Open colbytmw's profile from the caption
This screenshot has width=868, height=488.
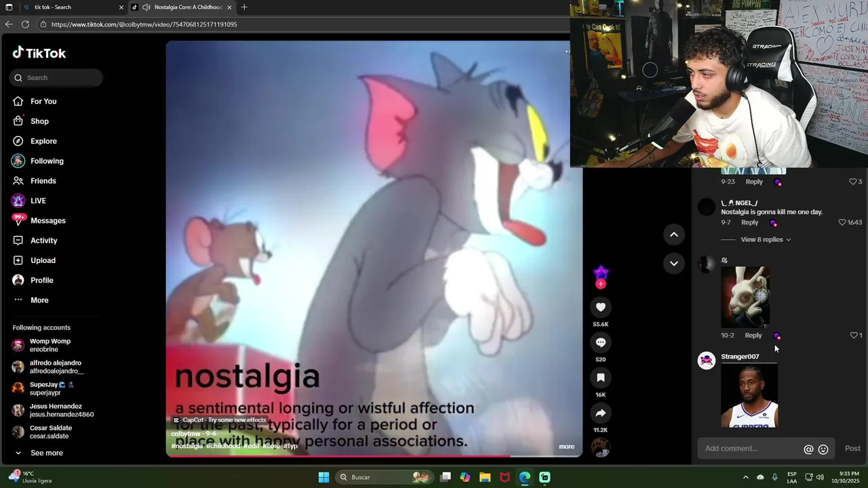tap(186, 434)
